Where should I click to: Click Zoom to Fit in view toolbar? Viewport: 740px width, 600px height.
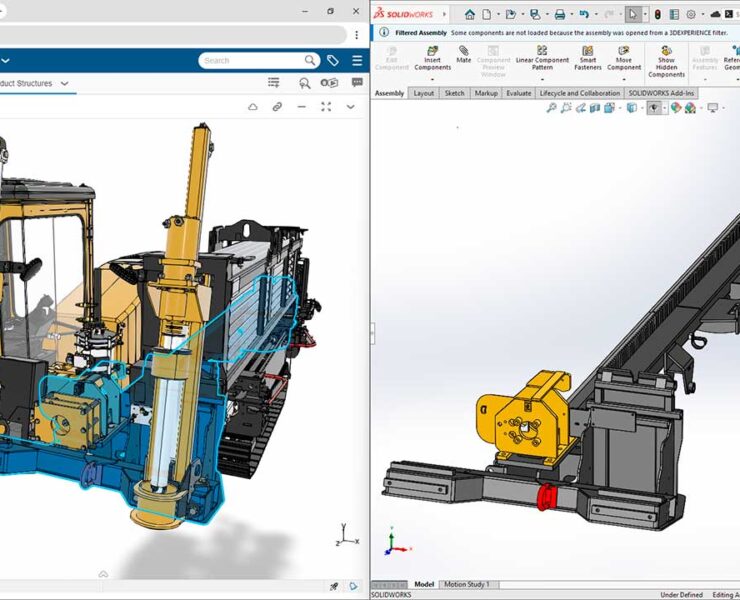point(551,108)
